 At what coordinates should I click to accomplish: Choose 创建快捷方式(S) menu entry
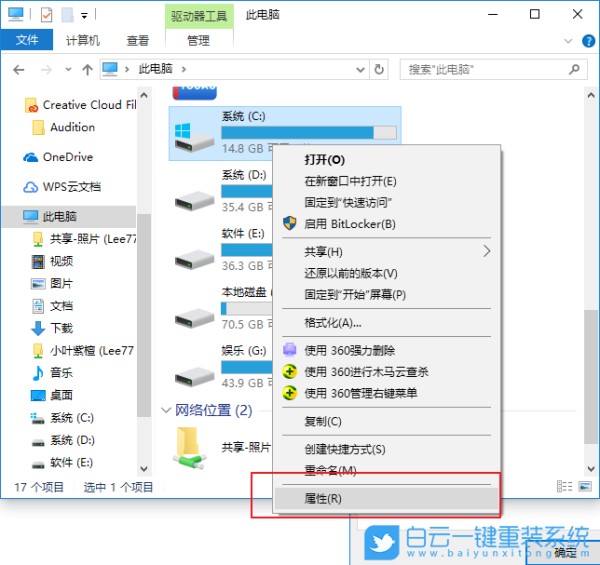[386, 449]
